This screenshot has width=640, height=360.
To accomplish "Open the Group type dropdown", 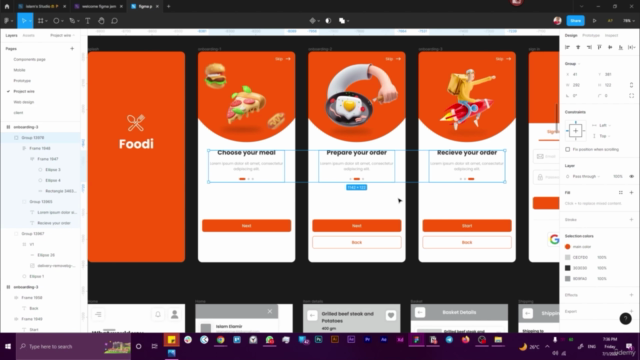I will [572, 64].
